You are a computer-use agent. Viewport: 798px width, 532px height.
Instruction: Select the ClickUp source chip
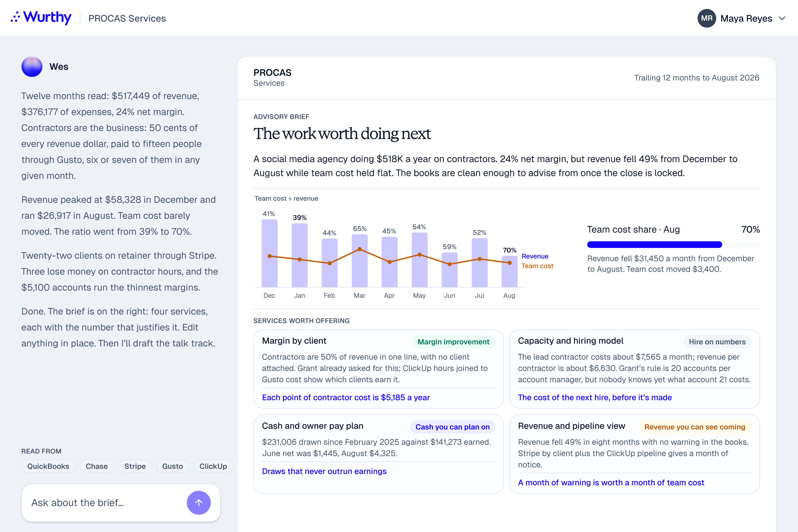coord(213,466)
